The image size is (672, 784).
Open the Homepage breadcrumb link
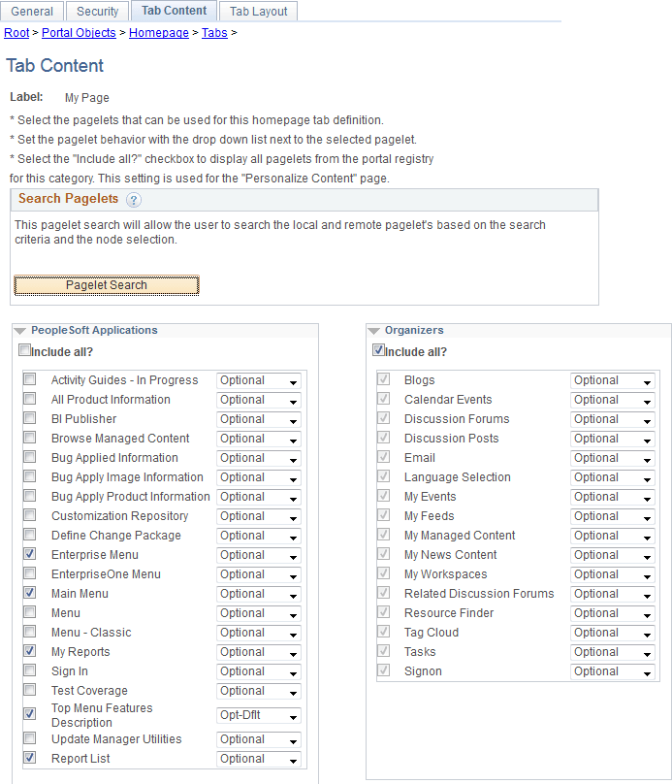(158, 32)
